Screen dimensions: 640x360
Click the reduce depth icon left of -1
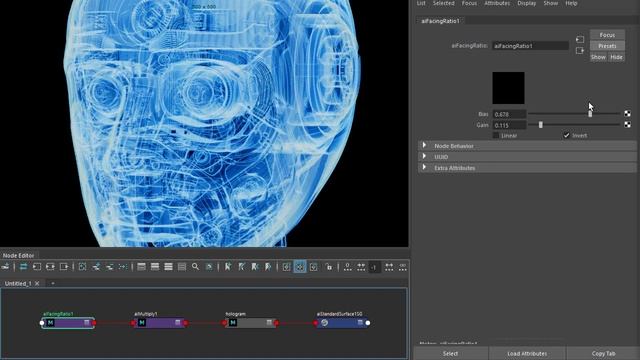(x=361, y=267)
